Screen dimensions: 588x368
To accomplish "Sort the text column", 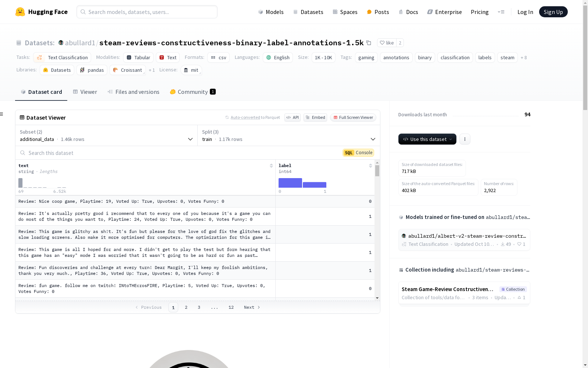I will pyautogui.click(x=271, y=166).
